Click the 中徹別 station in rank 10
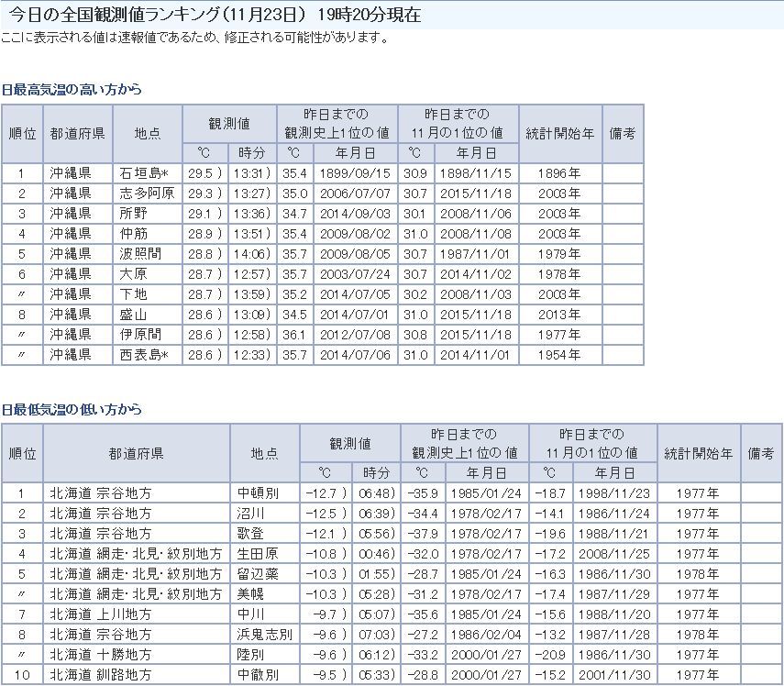784x686 pixels. point(258,675)
